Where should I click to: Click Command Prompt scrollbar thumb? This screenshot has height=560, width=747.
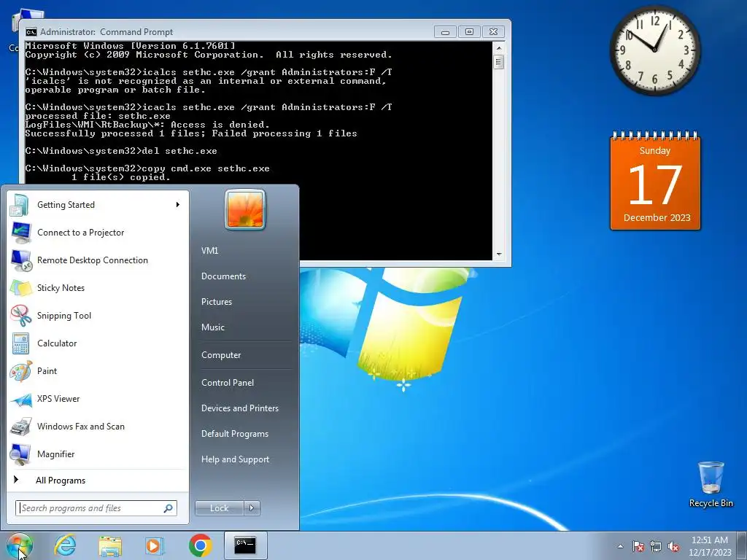(x=499, y=62)
